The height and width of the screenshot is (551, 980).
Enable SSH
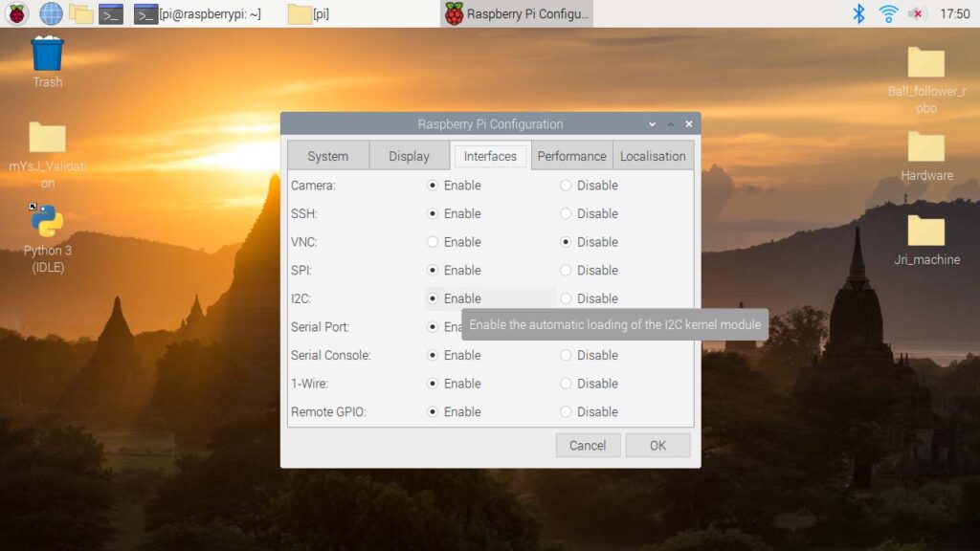433,213
